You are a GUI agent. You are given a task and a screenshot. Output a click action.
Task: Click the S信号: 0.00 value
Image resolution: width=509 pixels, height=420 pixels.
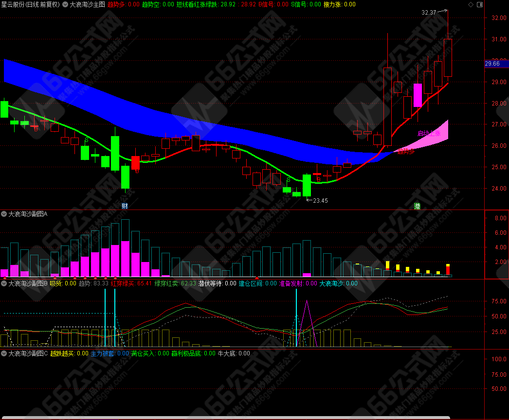pos(306,4)
